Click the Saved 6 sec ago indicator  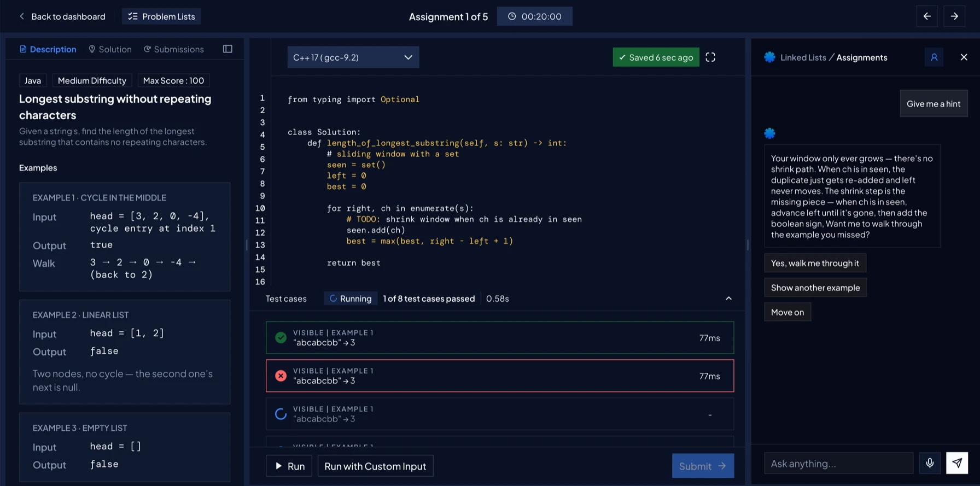(x=656, y=57)
